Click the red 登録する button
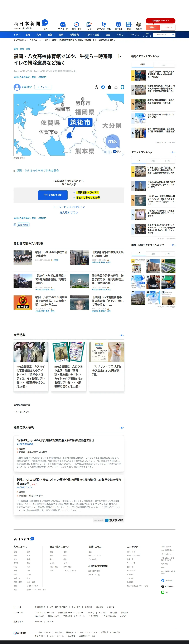The width and height of the screenshot is (189, 644). (x=153, y=27)
